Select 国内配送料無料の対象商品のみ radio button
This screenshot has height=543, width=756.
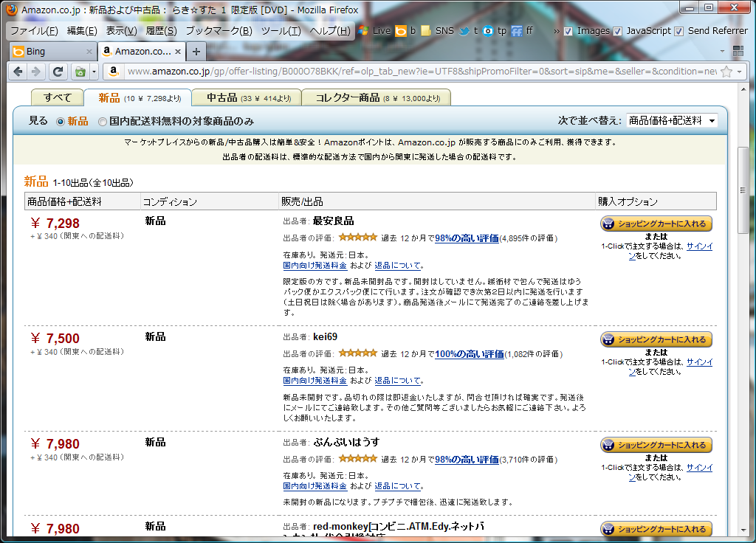tap(102, 122)
